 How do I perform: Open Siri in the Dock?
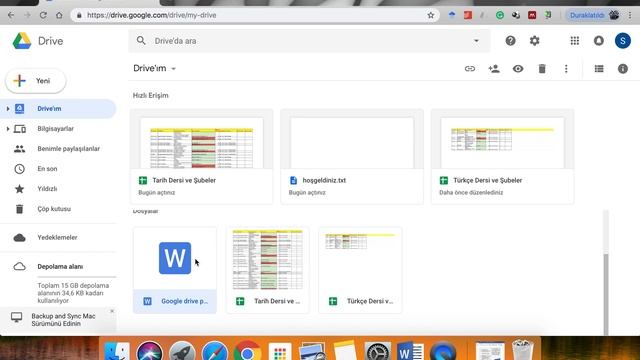pyautogui.click(x=149, y=351)
